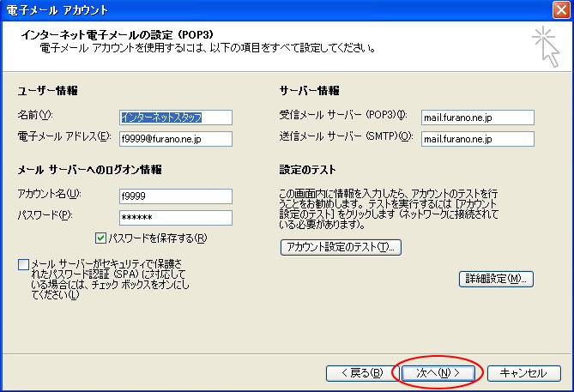Image resolution: width=574 pixels, height=392 pixels.
Task: Click the アカウント名 input field
Action: 176,196
